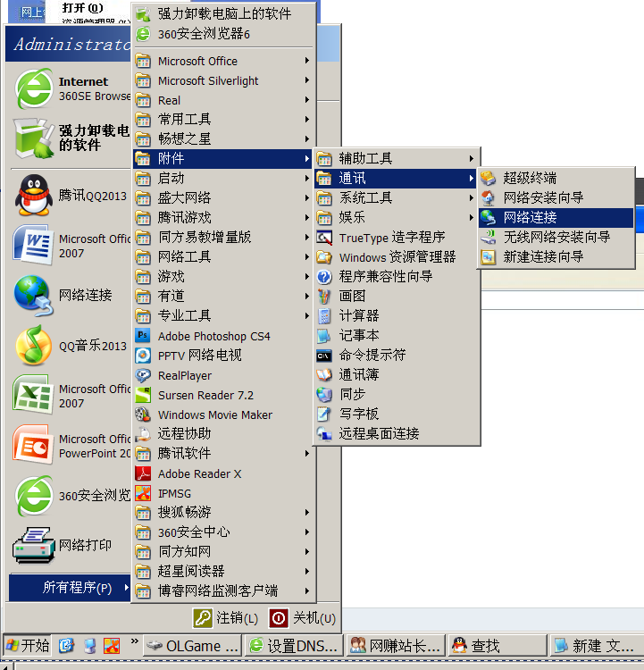Click the 网络打印 printer icon

coord(33,545)
